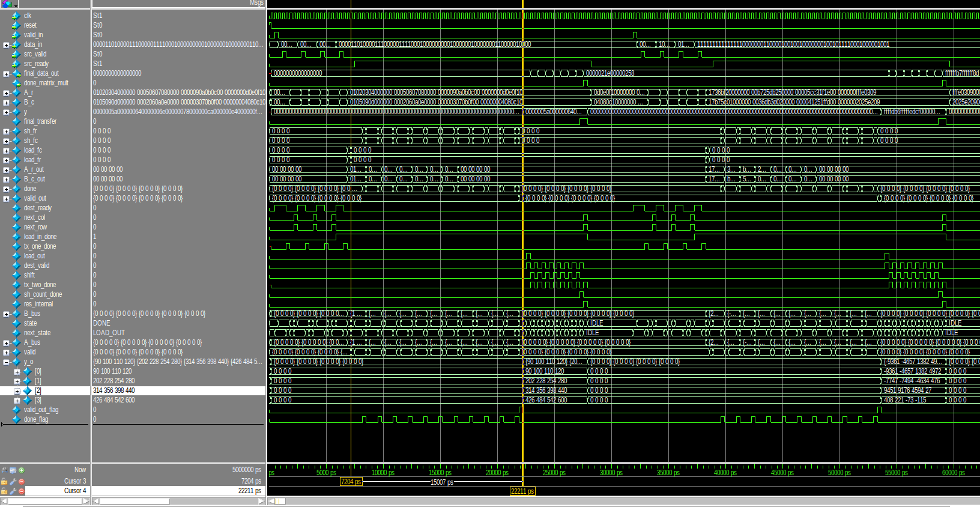Select the src_ready signal icon

click(16, 64)
